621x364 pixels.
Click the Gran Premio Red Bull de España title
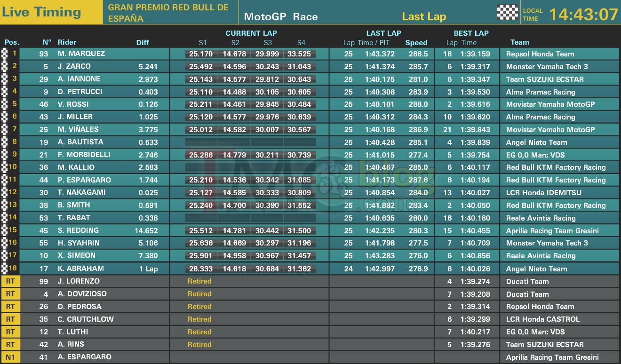pyautogui.click(x=168, y=13)
